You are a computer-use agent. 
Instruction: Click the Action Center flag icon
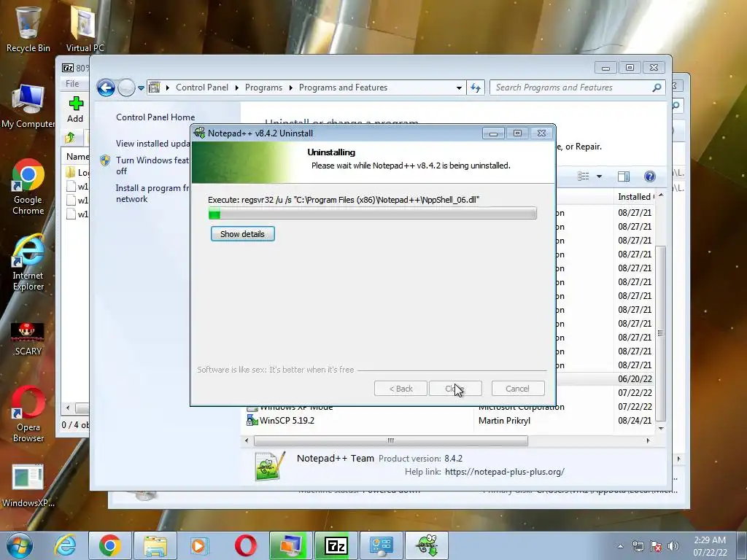click(x=656, y=546)
